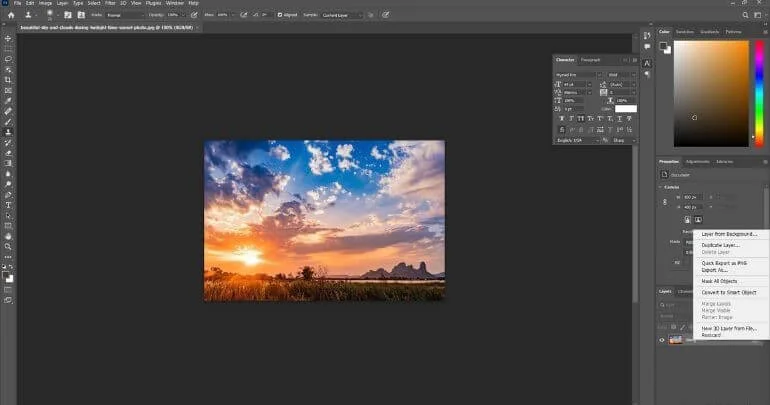
Task: Open the Opacity dropdown arrow in options bar
Action: click(x=183, y=15)
